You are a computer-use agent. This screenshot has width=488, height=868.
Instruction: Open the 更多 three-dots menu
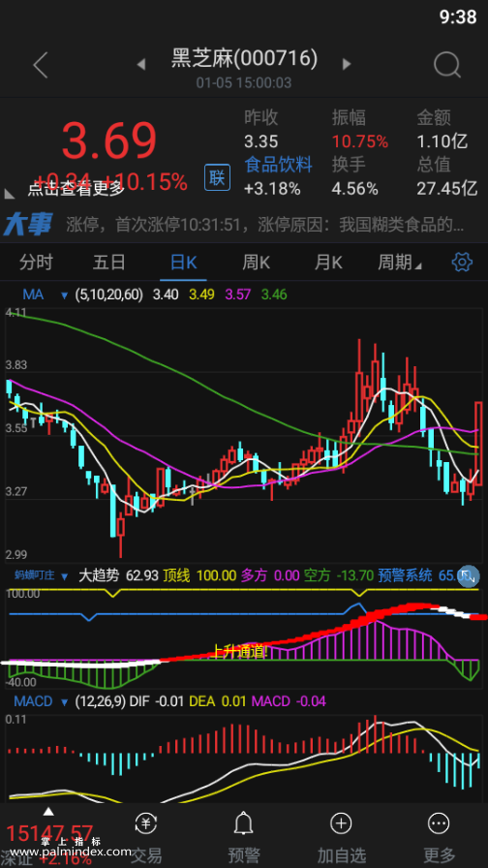pos(440,823)
